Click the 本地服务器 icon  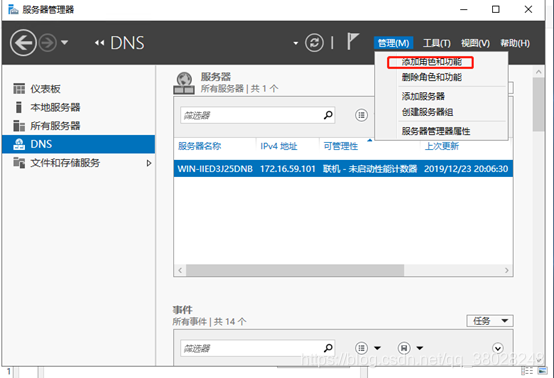(19, 107)
